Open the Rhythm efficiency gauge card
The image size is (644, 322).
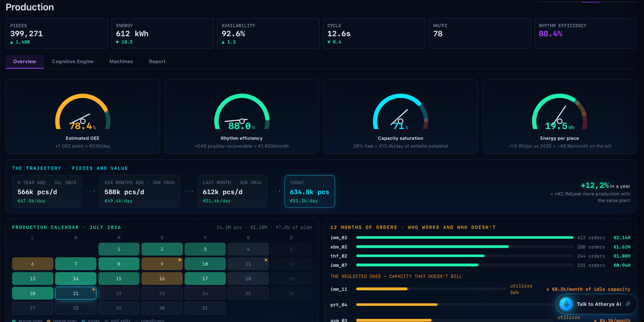tap(242, 117)
